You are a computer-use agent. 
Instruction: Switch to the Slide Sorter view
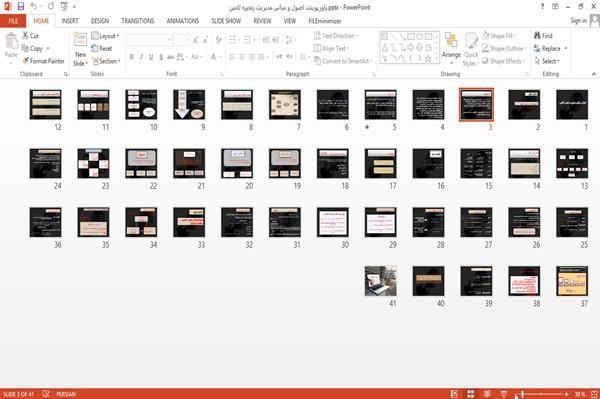coord(471,394)
